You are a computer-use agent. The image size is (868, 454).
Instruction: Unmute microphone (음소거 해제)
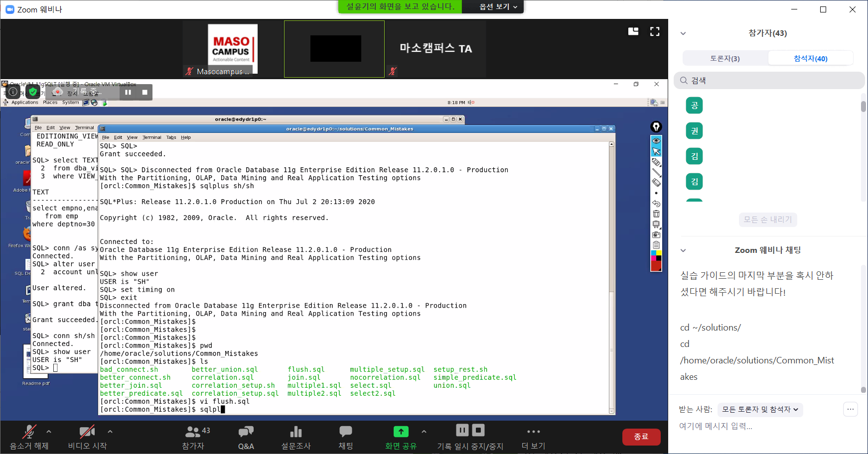point(29,432)
